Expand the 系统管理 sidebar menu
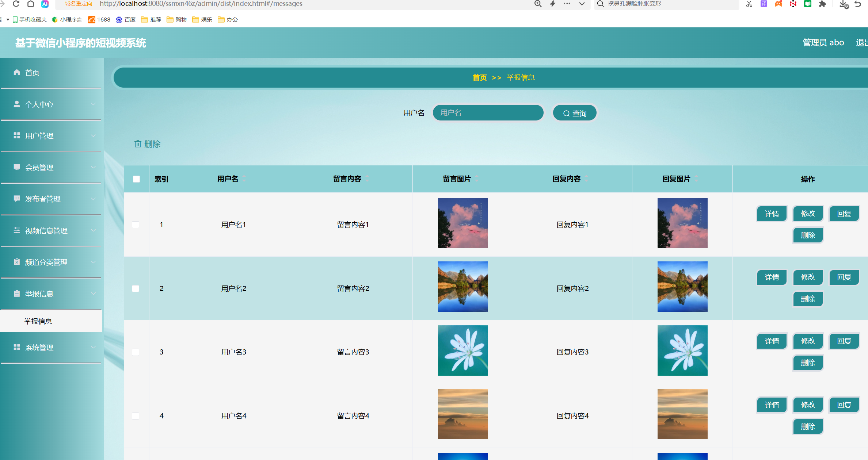 [x=51, y=347]
